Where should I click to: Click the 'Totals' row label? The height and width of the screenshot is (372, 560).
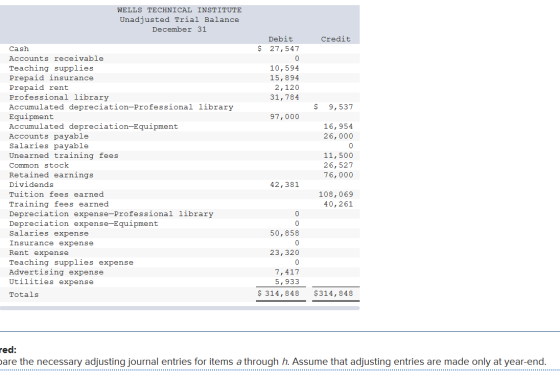click(24, 295)
